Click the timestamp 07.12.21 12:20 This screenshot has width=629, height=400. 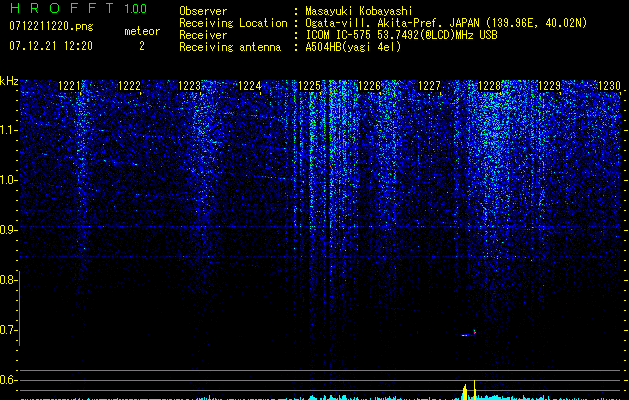51,46
